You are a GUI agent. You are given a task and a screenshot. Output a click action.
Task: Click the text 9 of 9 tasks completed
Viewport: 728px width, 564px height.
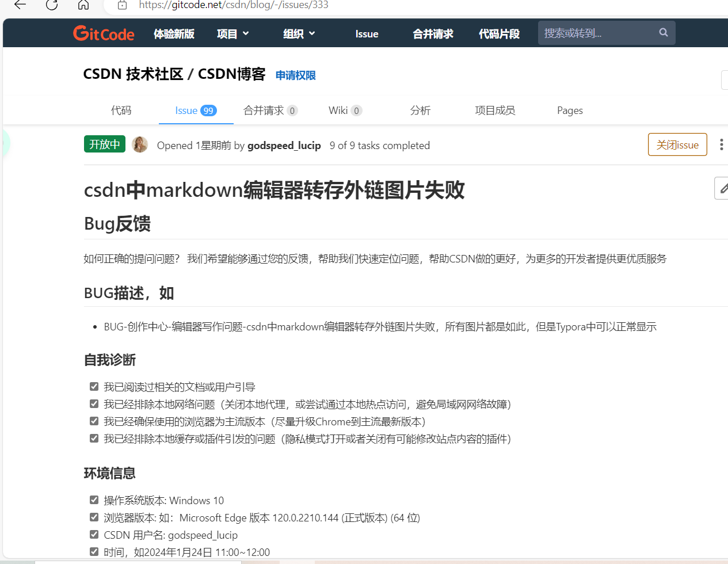pos(380,146)
